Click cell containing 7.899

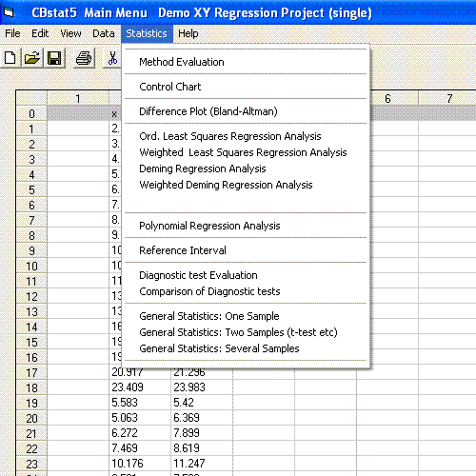click(202, 433)
